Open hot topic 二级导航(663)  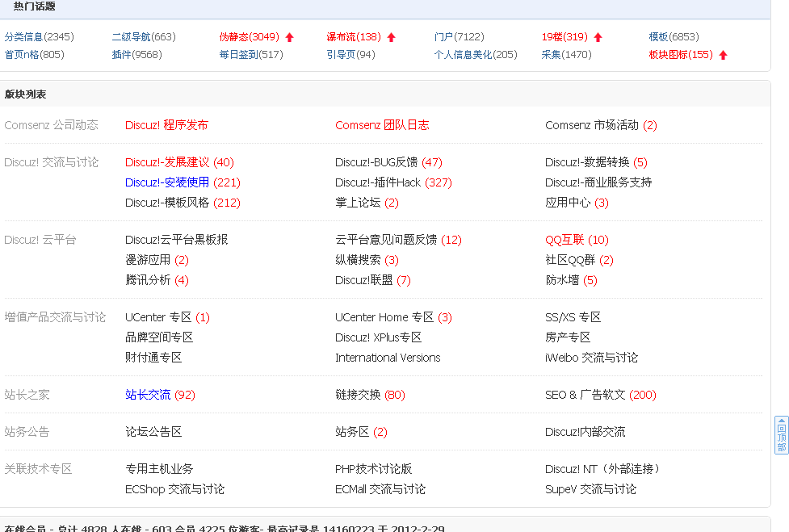[x=144, y=36]
